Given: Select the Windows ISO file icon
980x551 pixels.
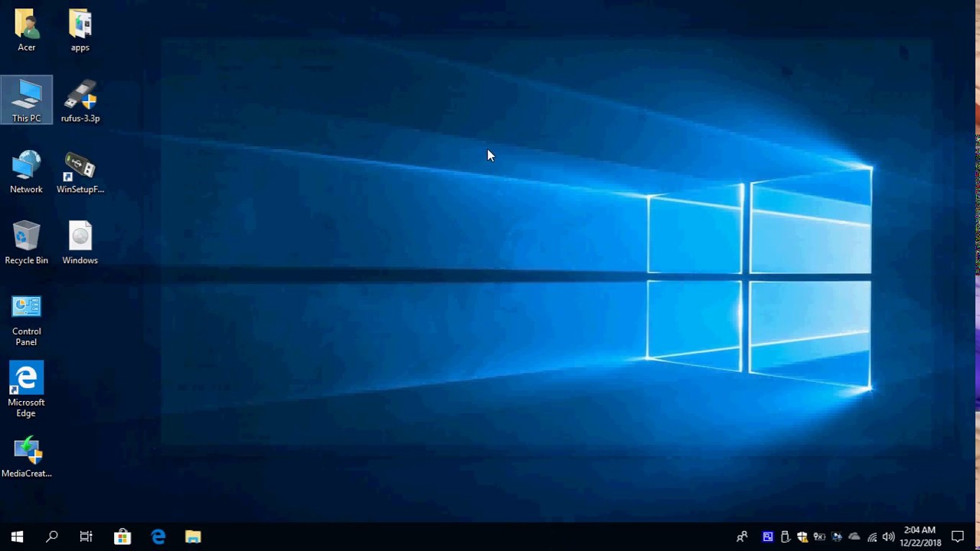Looking at the screenshot, I should (x=80, y=243).
